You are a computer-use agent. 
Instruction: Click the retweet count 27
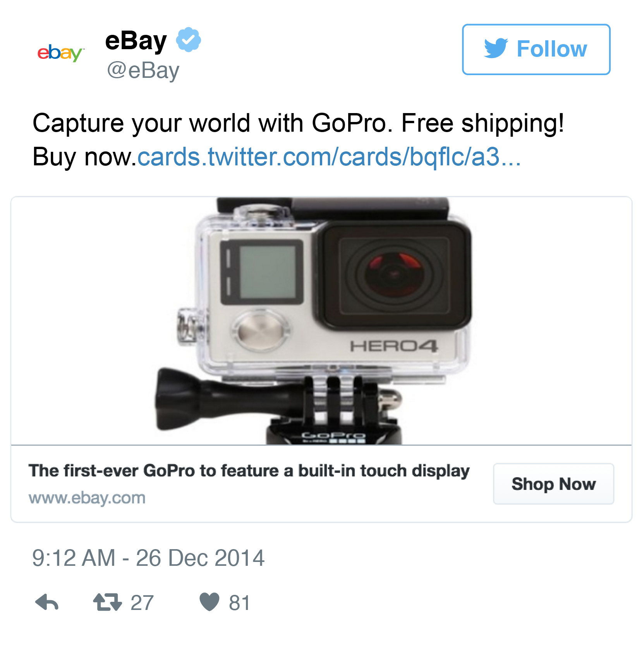(x=142, y=603)
